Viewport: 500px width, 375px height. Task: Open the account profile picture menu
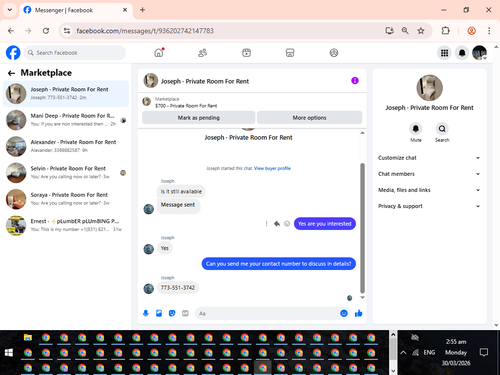click(480, 53)
